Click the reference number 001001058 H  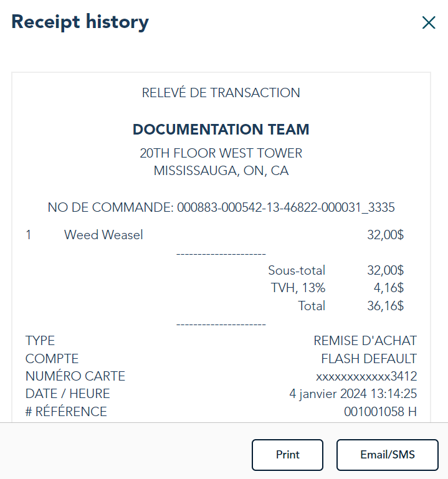[380, 412]
